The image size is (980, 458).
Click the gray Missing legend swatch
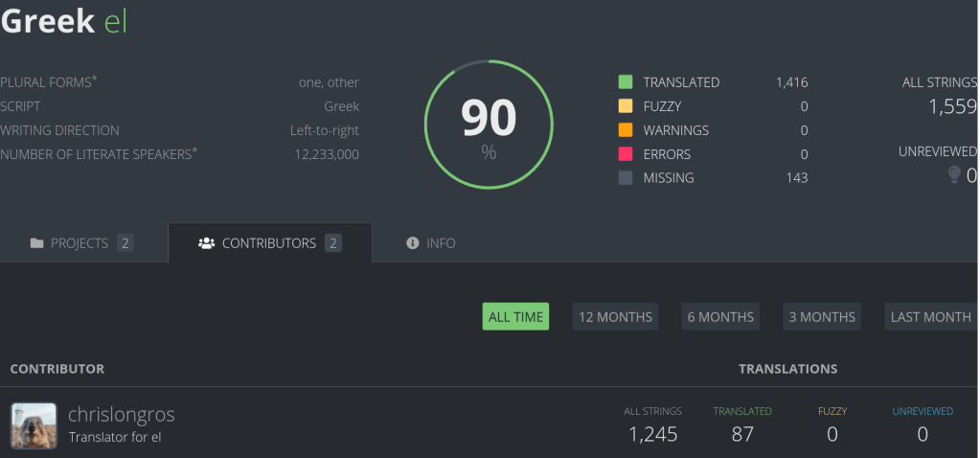tap(626, 178)
